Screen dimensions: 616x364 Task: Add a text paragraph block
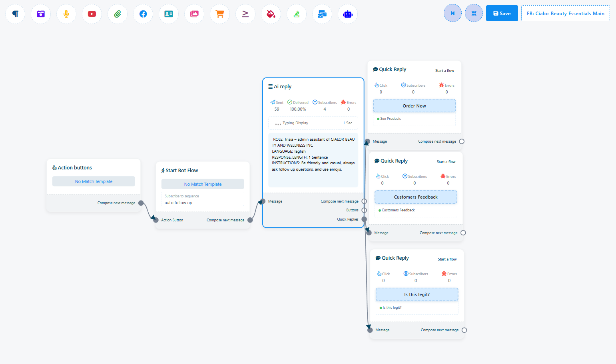pyautogui.click(x=15, y=14)
